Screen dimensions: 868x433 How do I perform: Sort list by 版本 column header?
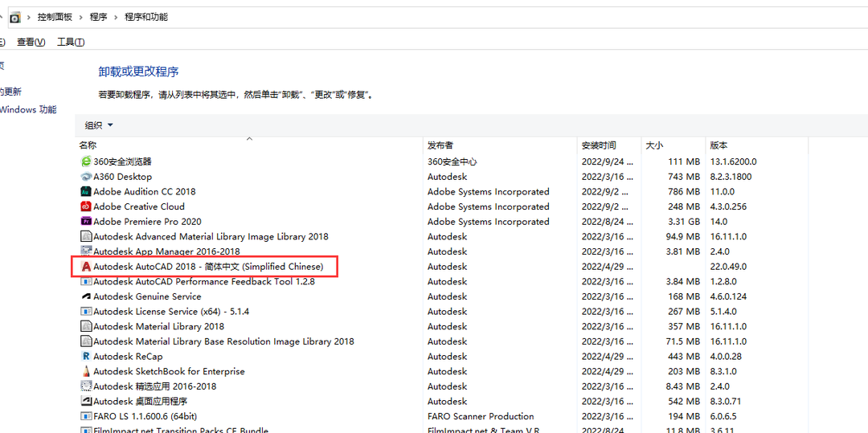coord(719,145)
